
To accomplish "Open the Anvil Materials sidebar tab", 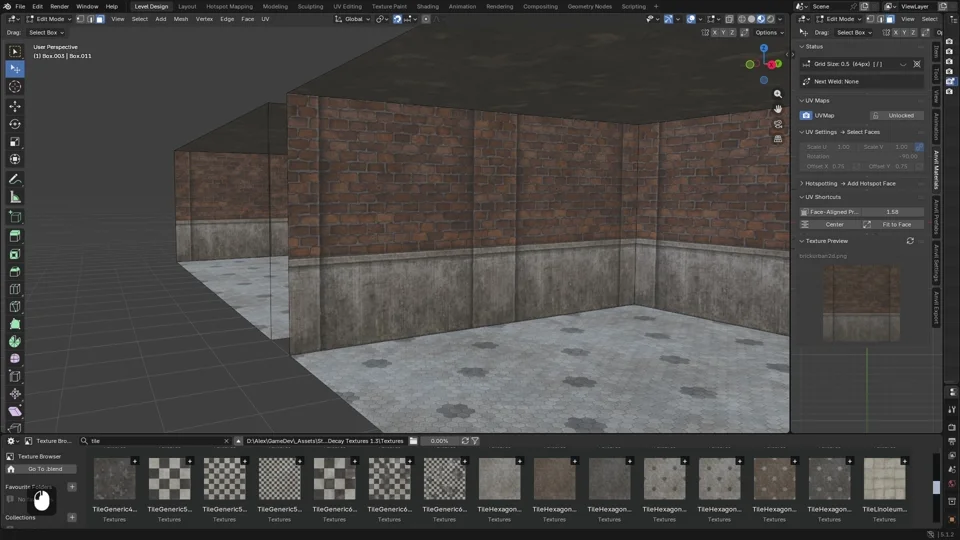I will (936, 170).
